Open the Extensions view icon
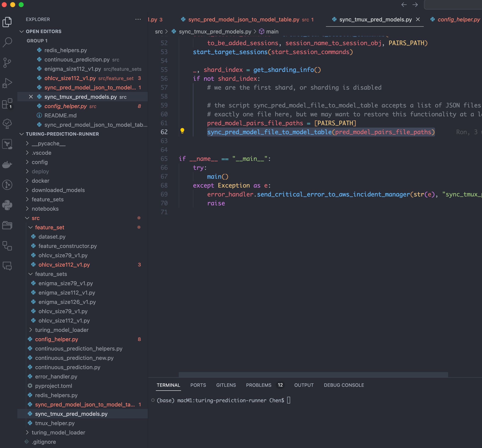 7,103
